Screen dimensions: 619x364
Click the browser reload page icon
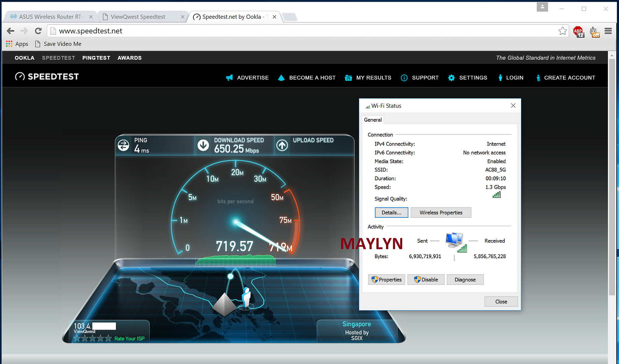[x=38, y=31]
